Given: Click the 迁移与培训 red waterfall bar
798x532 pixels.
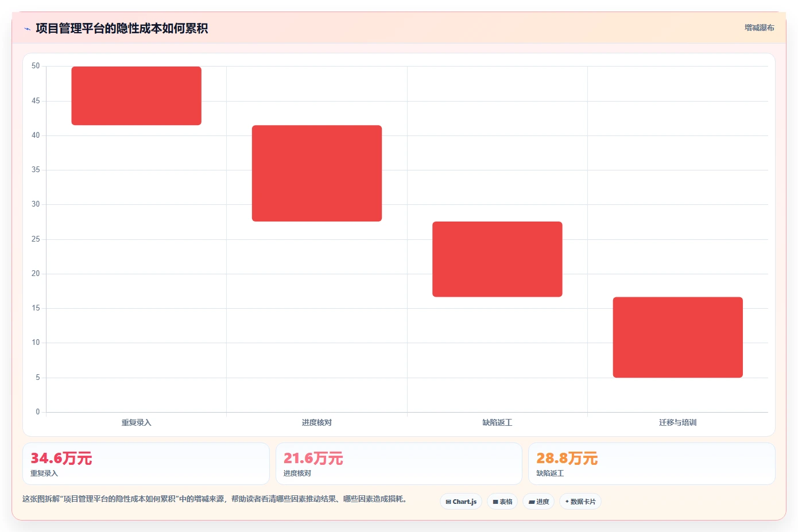Looking at the screenshot, I should point(678,337).
